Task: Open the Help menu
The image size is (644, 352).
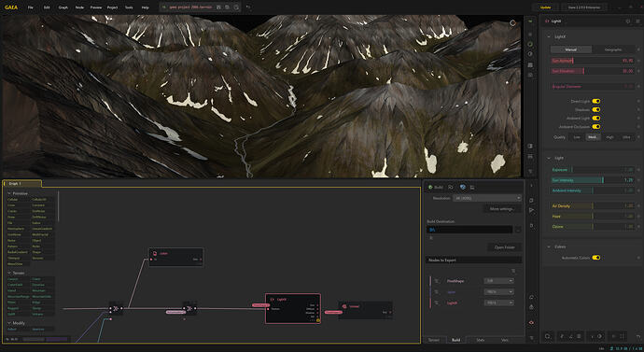Action: [145, 7]
